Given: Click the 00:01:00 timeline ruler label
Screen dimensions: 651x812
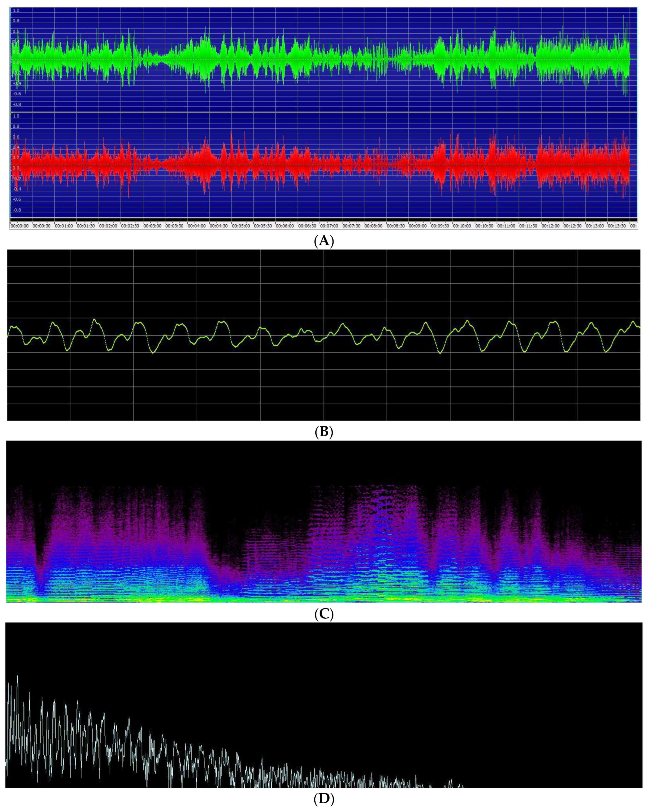Looking at the screenshot, I should pyautogui.click(x=64, y=226).
